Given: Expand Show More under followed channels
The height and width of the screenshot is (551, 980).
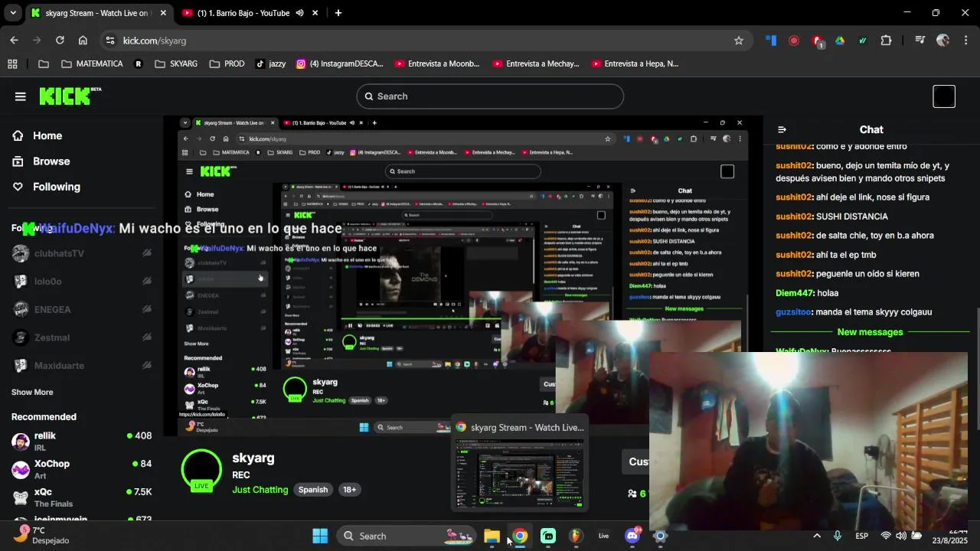Looking at the screenshot, I should pyautogui.click(x=32, y=392).
